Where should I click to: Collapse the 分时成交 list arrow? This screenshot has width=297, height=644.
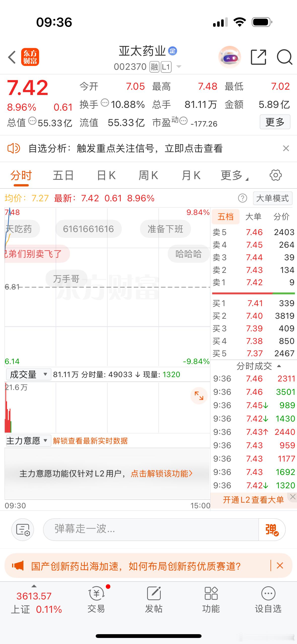(x=279, y=366)
